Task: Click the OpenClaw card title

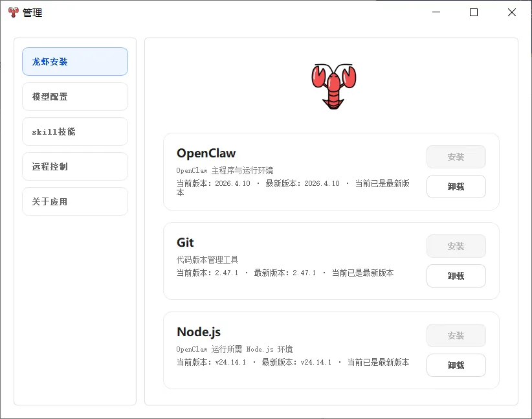Action: (x=206, y=153)
